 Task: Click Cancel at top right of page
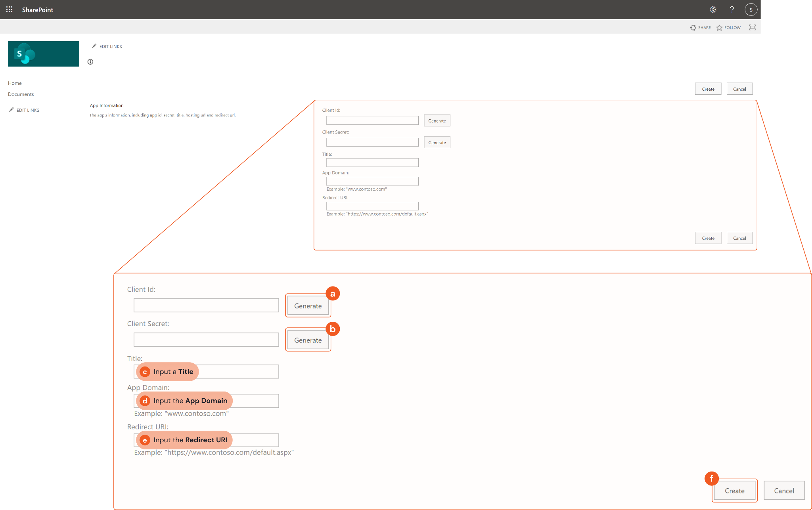click(739, 89)
